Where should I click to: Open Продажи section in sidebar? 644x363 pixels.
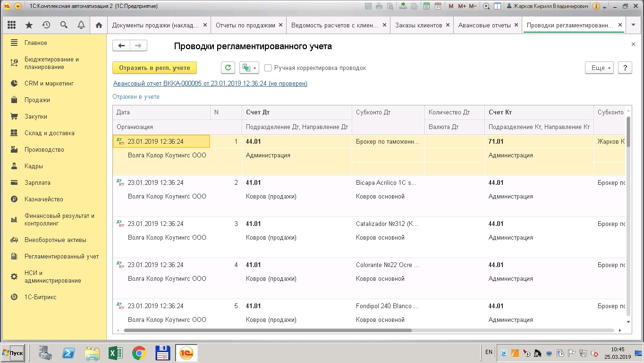[x=37, y=100]
